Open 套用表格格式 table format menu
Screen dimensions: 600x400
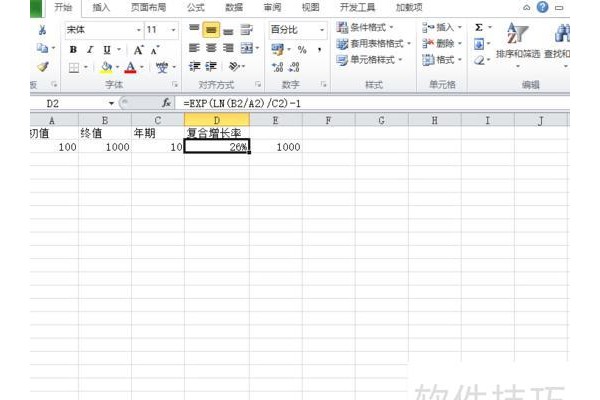(373, 44)
